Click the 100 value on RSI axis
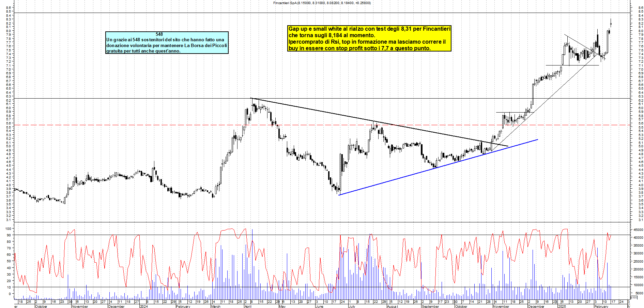This screenshot has height=308, width=644. click(8, 229)
